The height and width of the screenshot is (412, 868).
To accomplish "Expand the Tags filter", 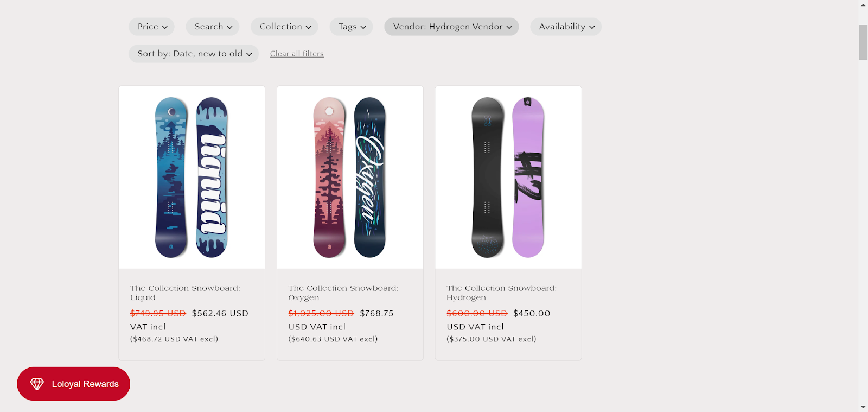I will click(x=352, y=27).
